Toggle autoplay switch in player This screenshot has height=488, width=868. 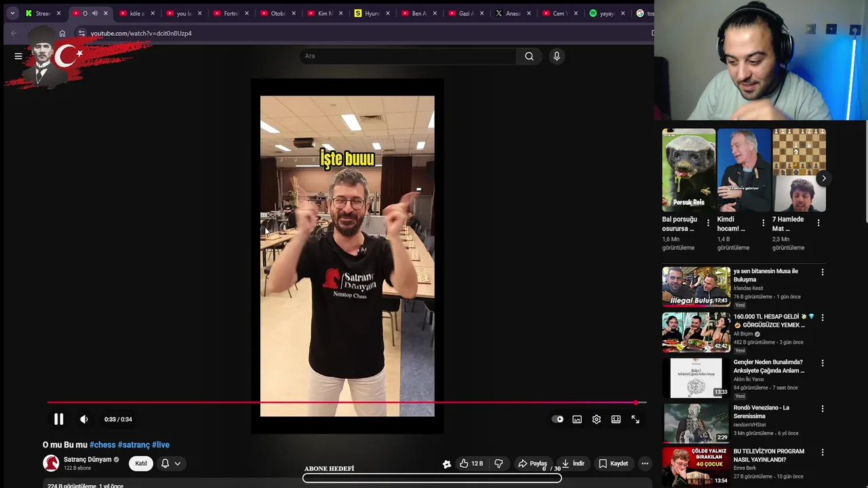tap(557, 420)
